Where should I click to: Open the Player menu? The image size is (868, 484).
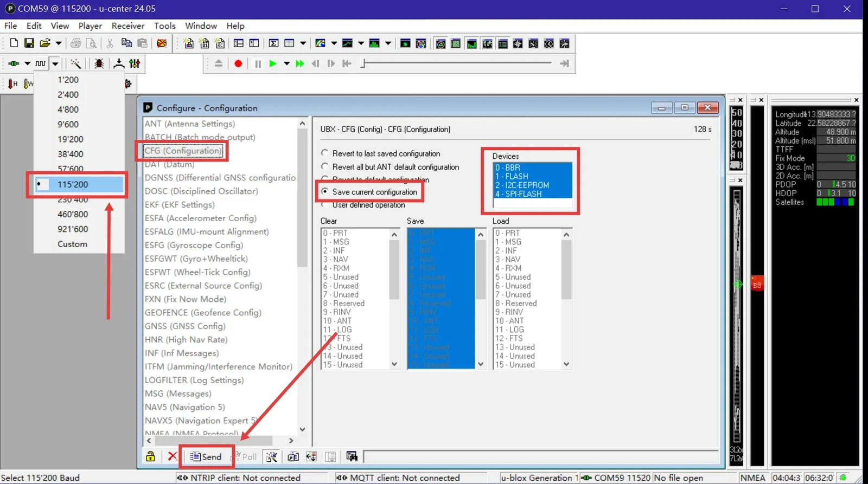pyautogui.click(x=90, y=25)
